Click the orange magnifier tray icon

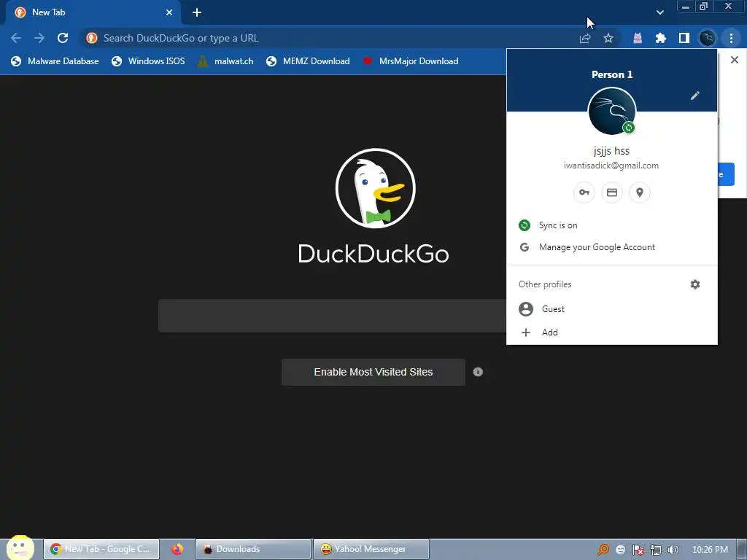tap(603, 550)
